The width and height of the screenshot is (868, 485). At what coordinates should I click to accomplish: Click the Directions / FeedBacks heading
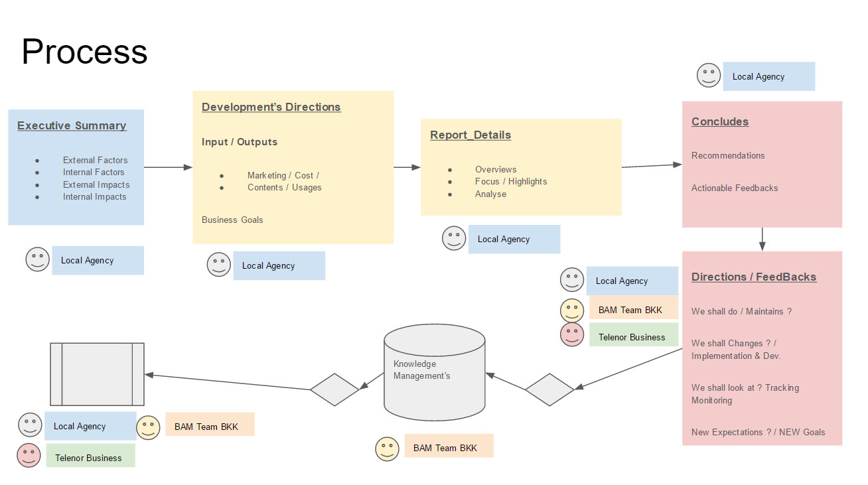click(754, 277)
